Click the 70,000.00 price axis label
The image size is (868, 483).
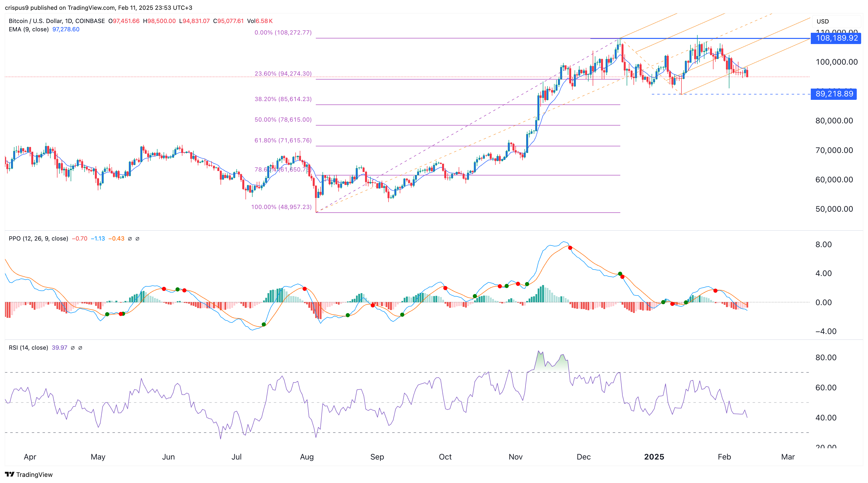[834, 150]
